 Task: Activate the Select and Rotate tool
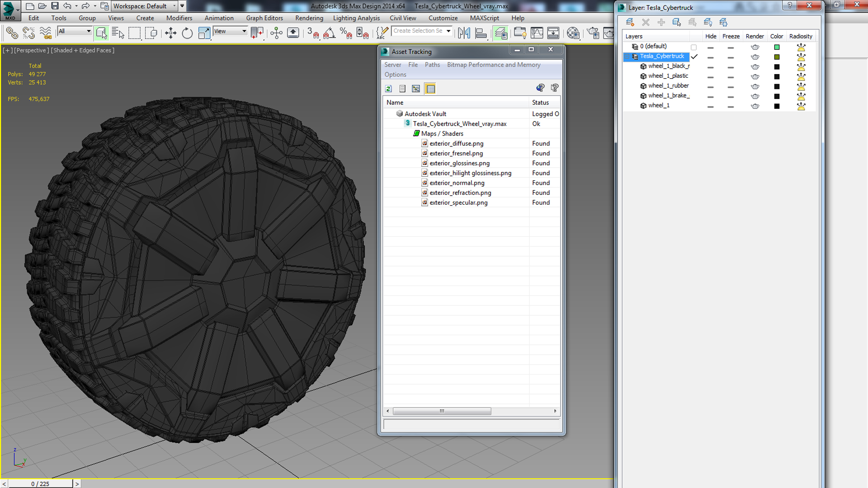187,33
